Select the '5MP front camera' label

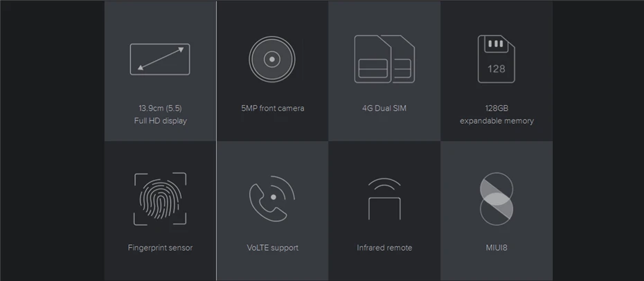pos(273,108)
